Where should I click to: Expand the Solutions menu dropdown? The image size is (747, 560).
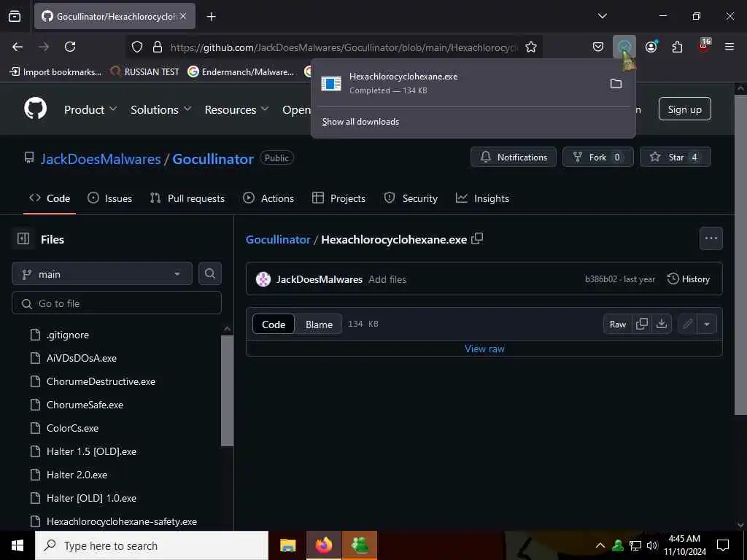pyautogui.click(x=161, y=109)
